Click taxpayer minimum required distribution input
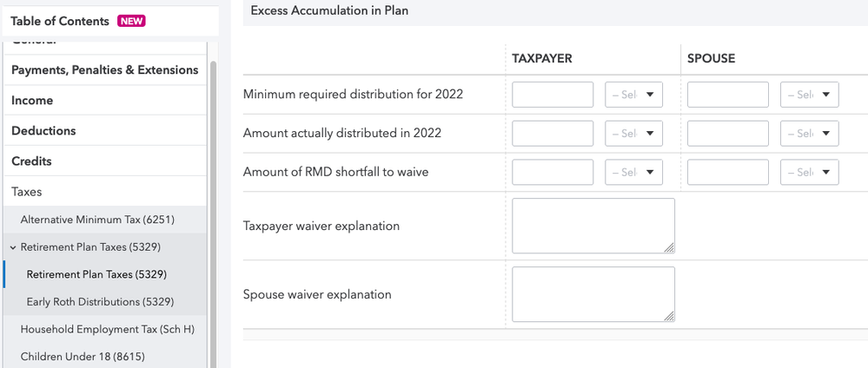The image size is (868, 368). tap(553, 95)
